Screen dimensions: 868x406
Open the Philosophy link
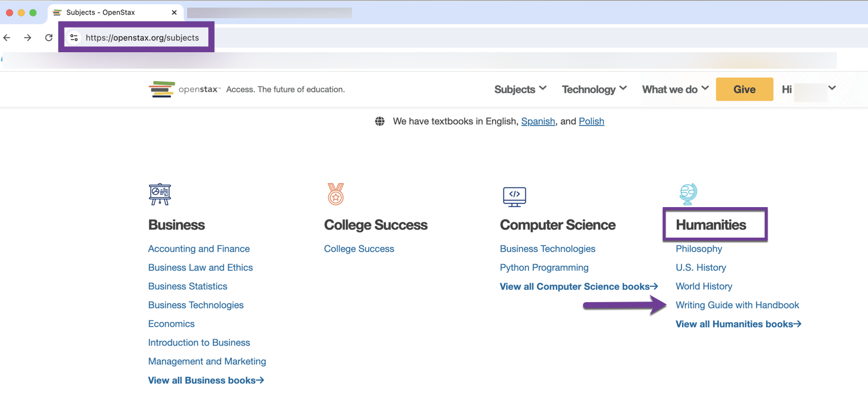pyautogui.click(x=699, y=249)
